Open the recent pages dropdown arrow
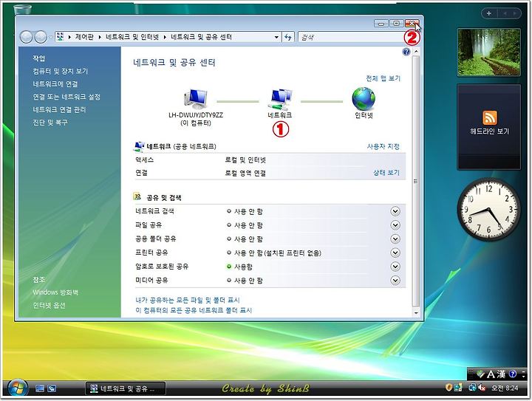532x401 pixels. click(50, 37)
